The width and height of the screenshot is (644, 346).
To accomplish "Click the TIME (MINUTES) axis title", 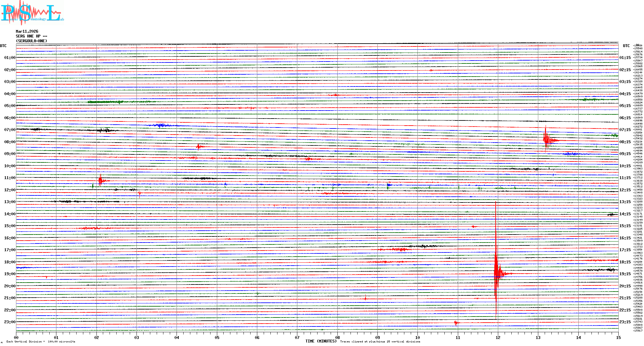I will point(321,341).
